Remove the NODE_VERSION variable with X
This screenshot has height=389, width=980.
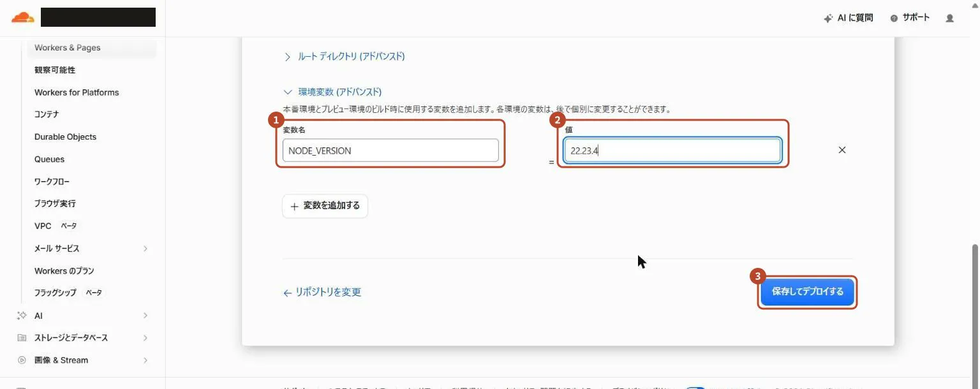(x=842, y=150)
